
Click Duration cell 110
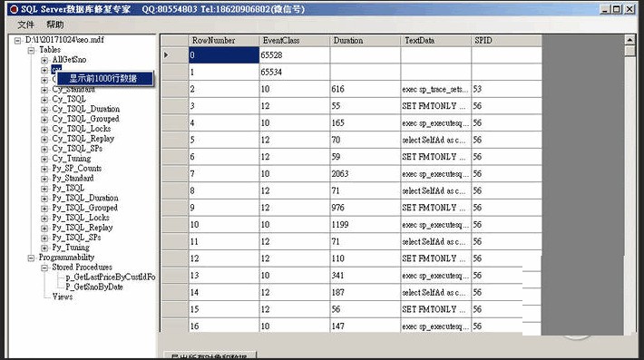coord(366,258)
